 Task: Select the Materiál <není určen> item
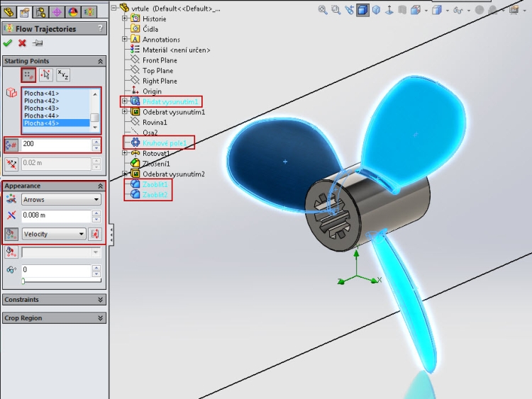click(x=176, y=50)
